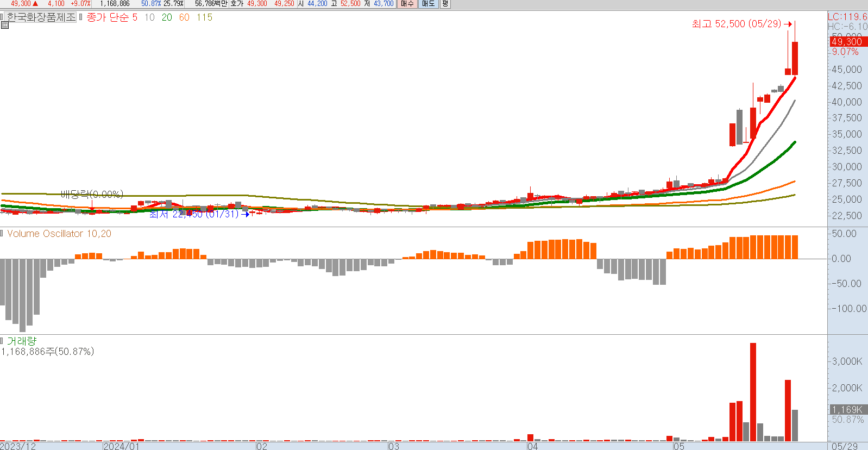The image size is (868, 450).
Task: Click the handle marker before 종가 단순
Action: (81, 17)
